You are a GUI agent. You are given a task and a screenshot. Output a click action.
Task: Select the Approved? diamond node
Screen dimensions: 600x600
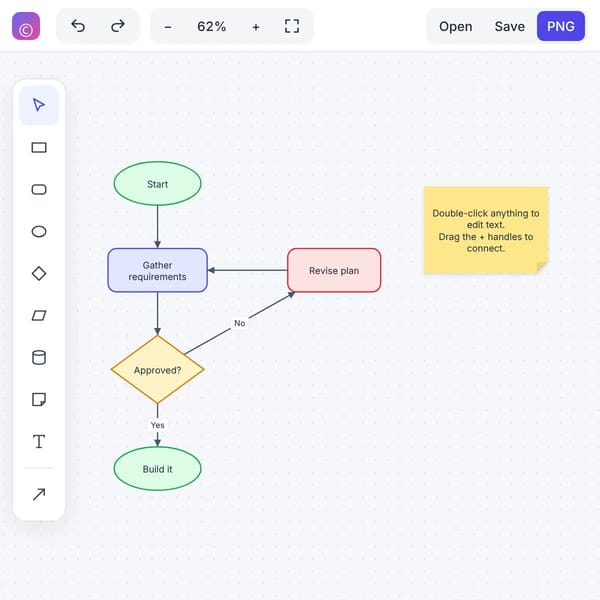157,370
